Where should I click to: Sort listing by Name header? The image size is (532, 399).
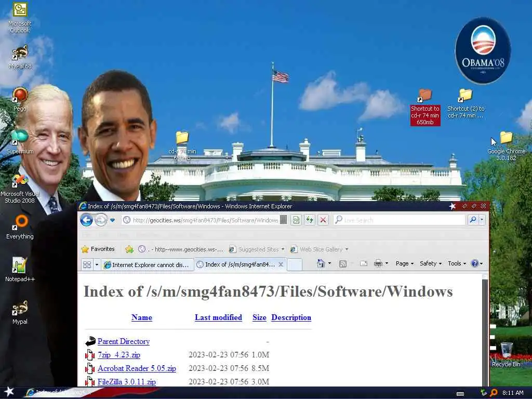[x=142, y=317]
